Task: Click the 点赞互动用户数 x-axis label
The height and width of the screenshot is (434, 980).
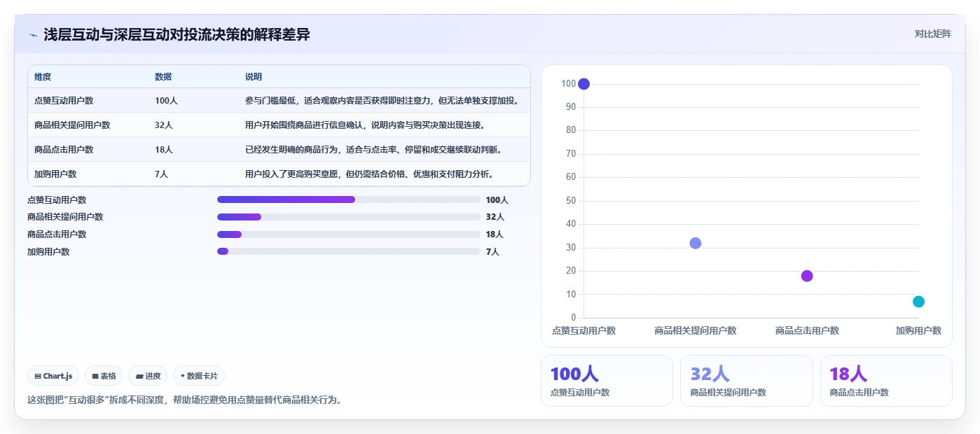Action: click(x=584, y=330)
